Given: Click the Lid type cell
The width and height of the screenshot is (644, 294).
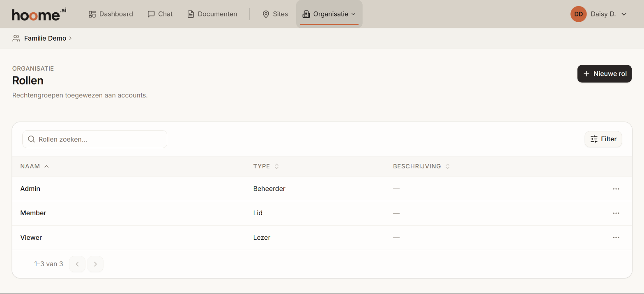Looking at the screenshot, I should [258, 213].
